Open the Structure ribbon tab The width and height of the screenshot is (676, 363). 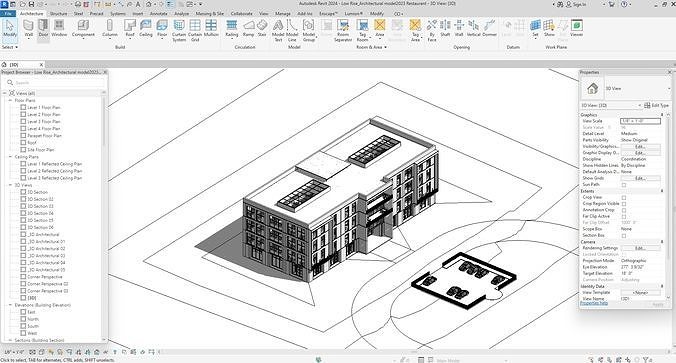(59, 14)
